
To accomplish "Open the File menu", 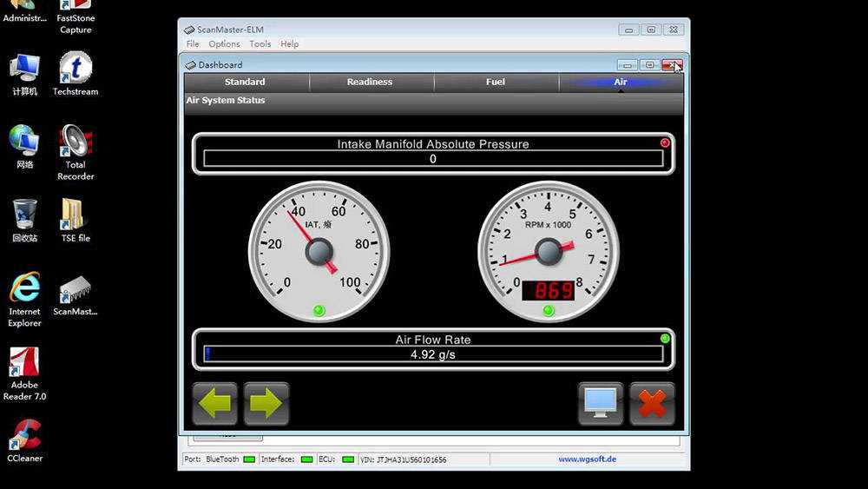I will pos(193,44).
